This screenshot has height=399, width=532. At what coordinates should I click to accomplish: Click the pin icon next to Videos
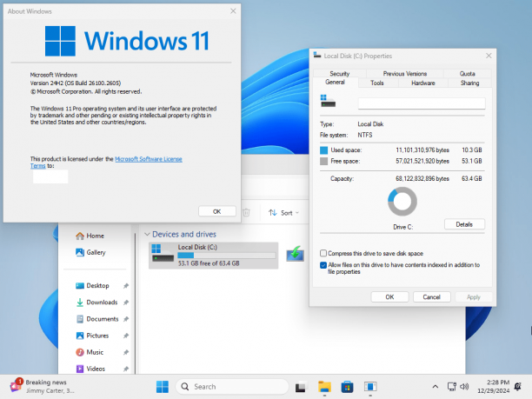coord(126,369)
